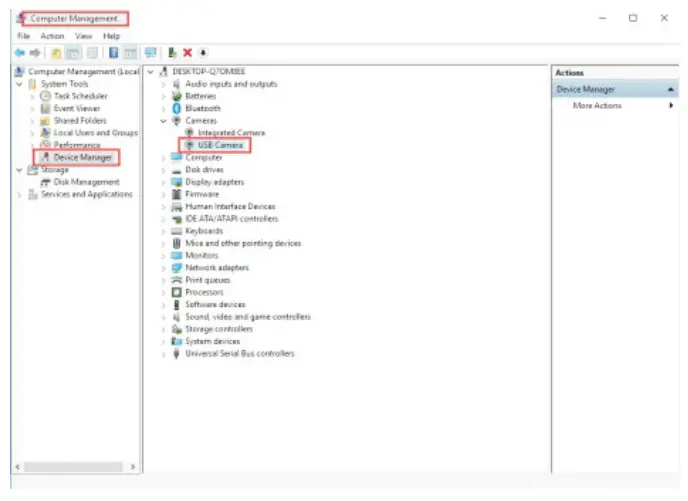
Task: Click the red X Uninstall device icon
Action: click(187, 53)
